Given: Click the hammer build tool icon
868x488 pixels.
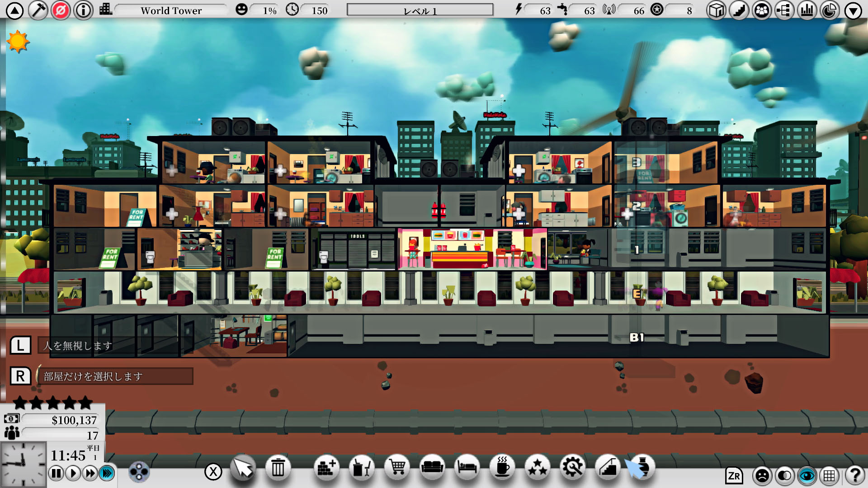Looking at the screenshot, I should click(38, 10).
